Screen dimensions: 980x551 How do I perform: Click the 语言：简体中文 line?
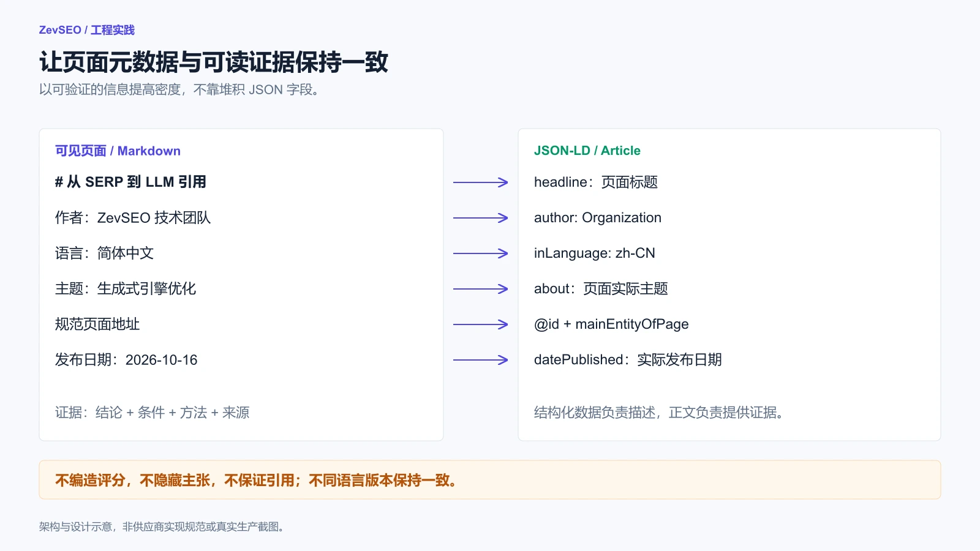pyautogui.click(x=104, y=253)
